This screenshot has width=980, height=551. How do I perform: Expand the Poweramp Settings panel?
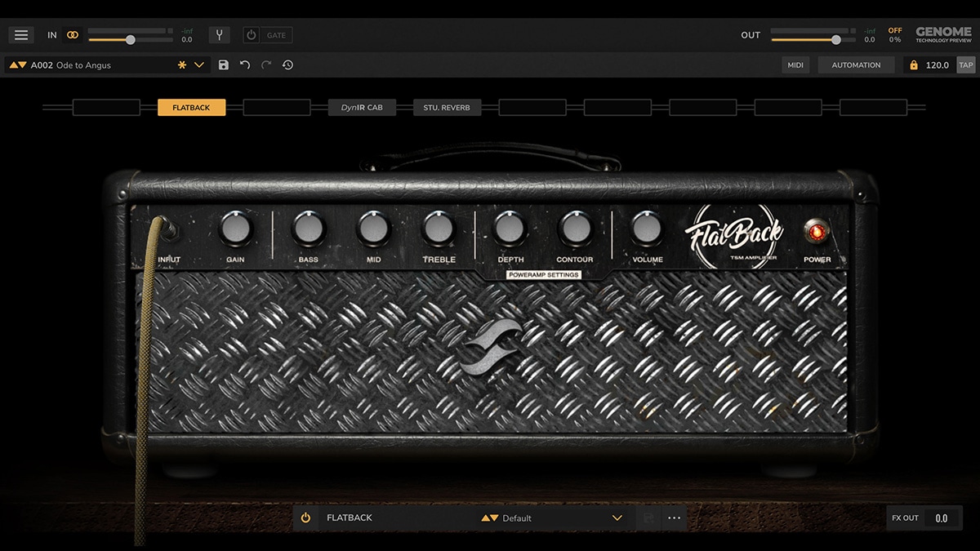[543, 275]
